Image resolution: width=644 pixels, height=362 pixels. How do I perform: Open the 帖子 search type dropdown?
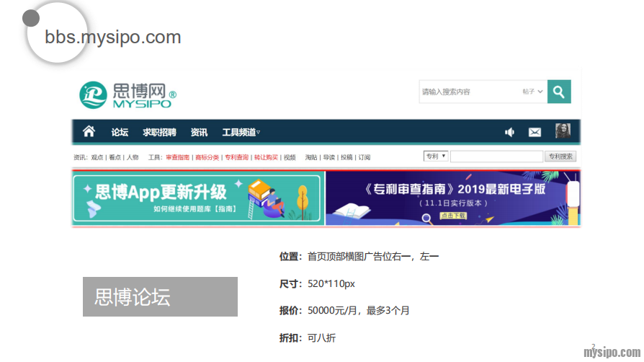(x=532, y=92)
